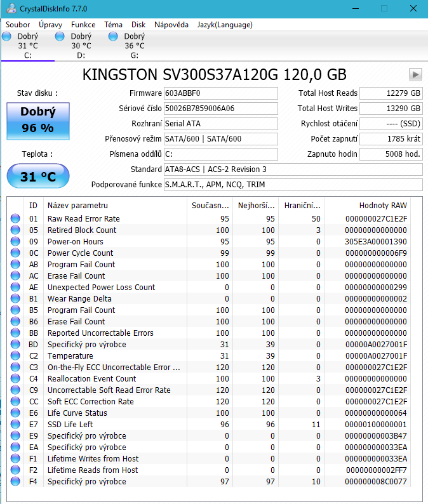Click status orb for ID BD row

pos(15,344)
